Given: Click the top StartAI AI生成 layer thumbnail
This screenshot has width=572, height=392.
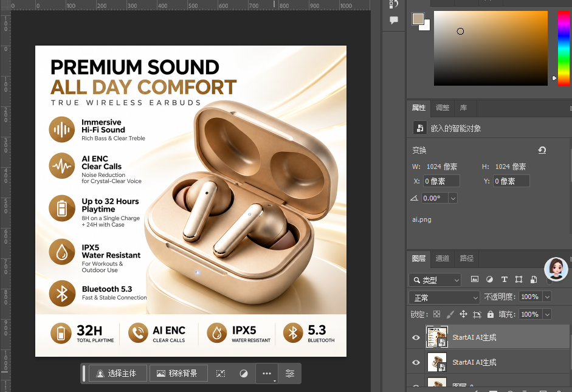Looking at the screenshot, I should point(437,337).
